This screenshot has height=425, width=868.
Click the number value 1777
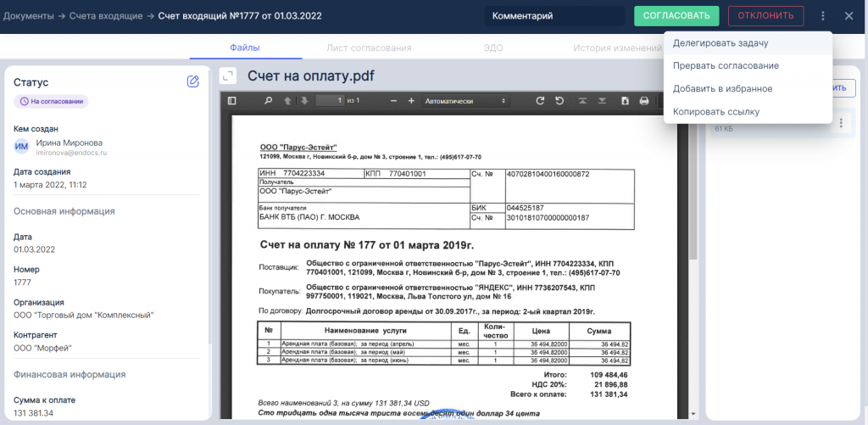point(22,282)
